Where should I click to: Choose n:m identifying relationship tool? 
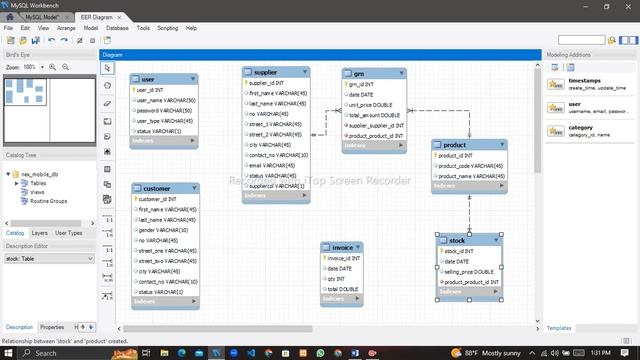(x=107, y=278)
